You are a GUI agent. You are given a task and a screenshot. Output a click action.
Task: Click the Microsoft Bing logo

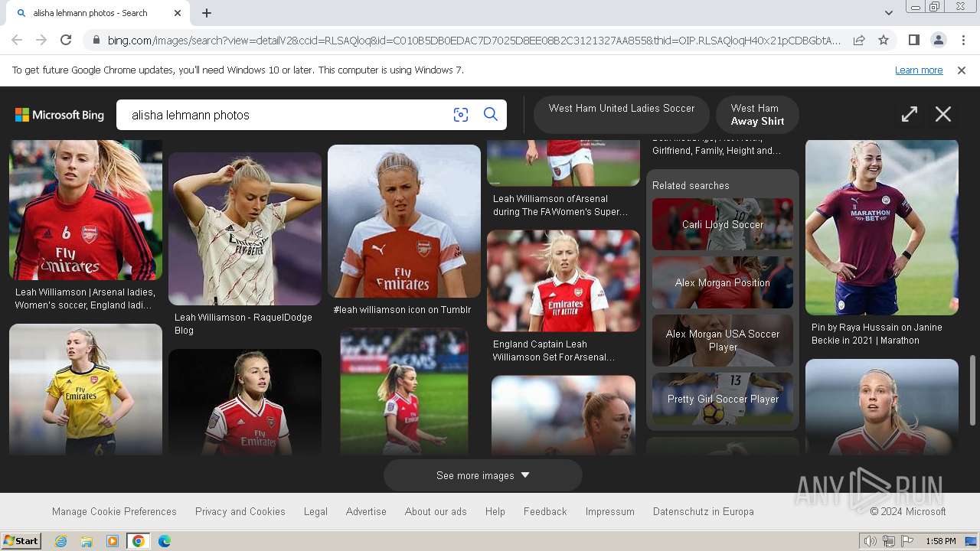[x=60, y=115]
